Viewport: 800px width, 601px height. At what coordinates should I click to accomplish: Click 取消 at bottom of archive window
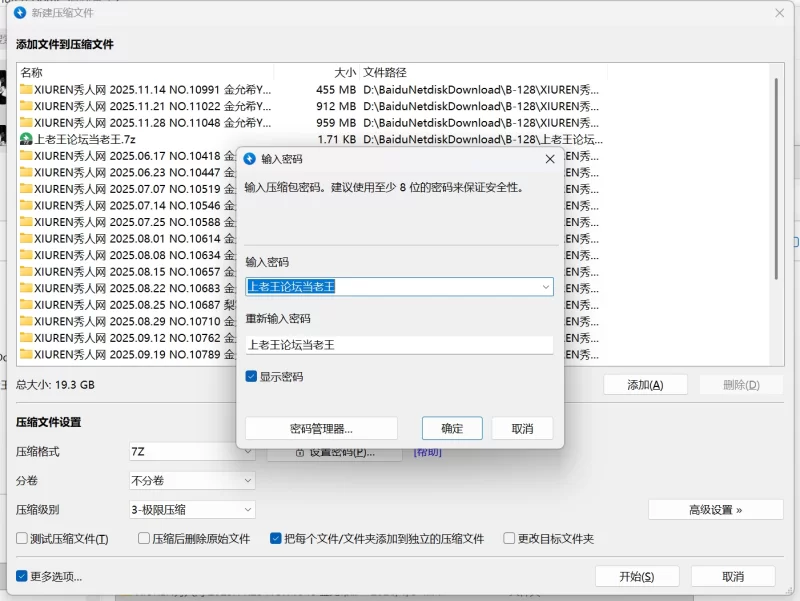pos(733,577)
